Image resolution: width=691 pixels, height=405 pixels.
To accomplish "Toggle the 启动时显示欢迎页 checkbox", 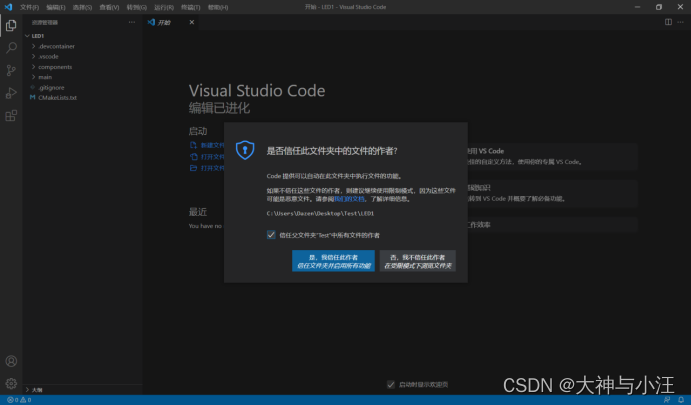I will click(x=390, y=384).
